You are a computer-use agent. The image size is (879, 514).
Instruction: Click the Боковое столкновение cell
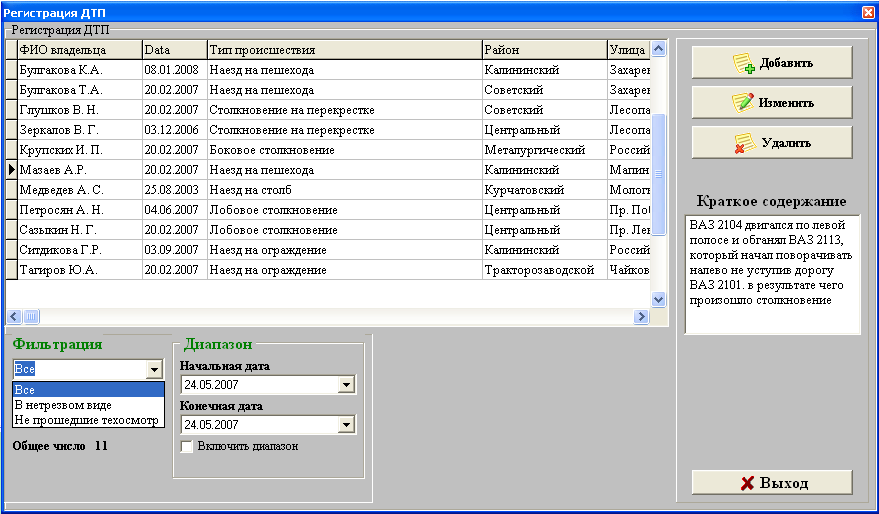345,150
